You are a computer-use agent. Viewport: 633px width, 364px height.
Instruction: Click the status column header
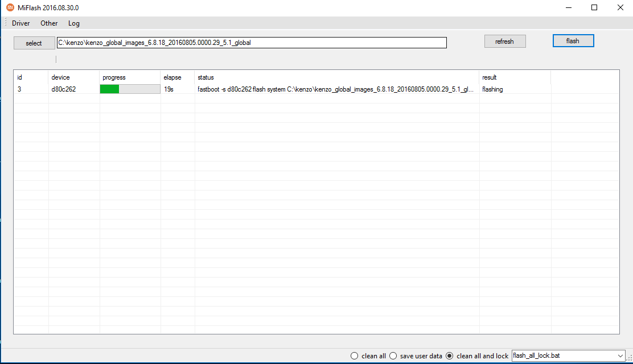336,77
